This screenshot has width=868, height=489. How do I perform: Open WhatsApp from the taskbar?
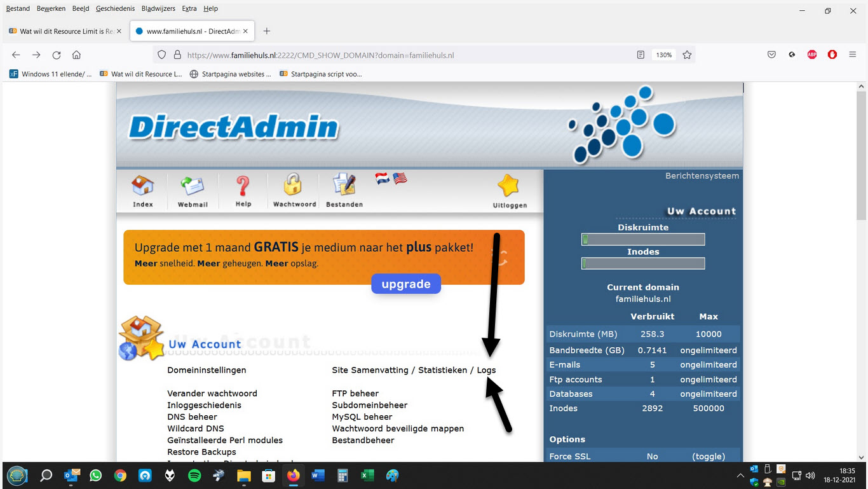pos(95,475)
